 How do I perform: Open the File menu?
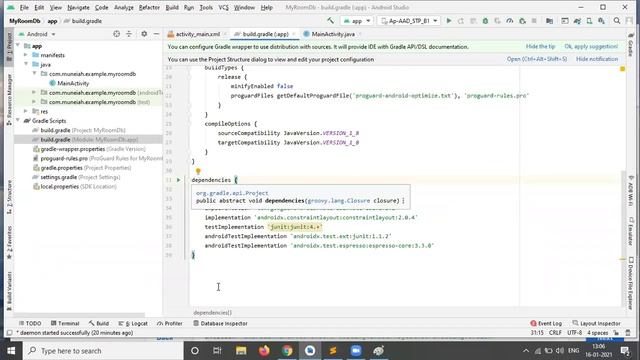(x=24, y=7)
